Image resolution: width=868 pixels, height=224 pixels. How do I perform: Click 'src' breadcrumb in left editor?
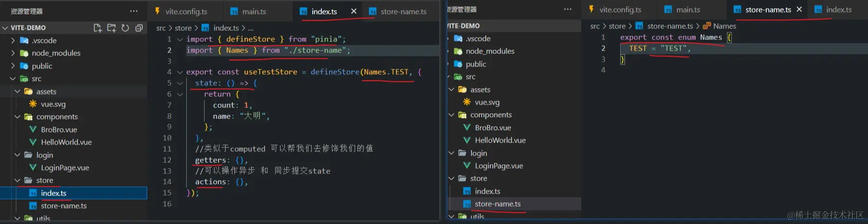[161, 28]
